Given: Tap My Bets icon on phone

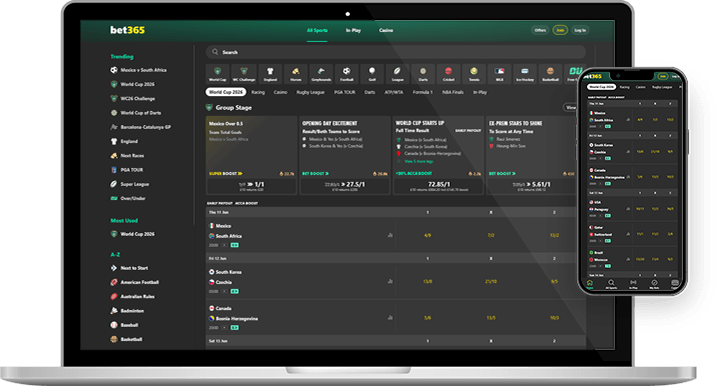Looking at the screenshot, I should pyautogui.click(x=654, y=284).
